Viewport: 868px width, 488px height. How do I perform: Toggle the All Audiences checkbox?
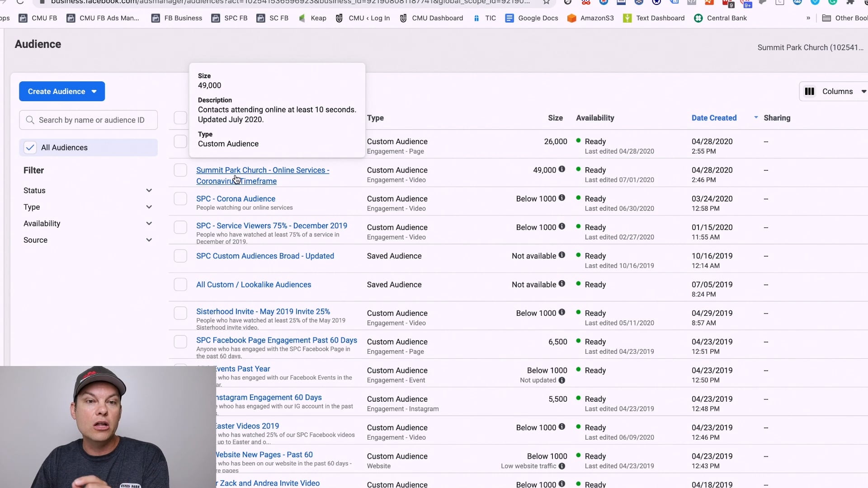pos(30,147)
